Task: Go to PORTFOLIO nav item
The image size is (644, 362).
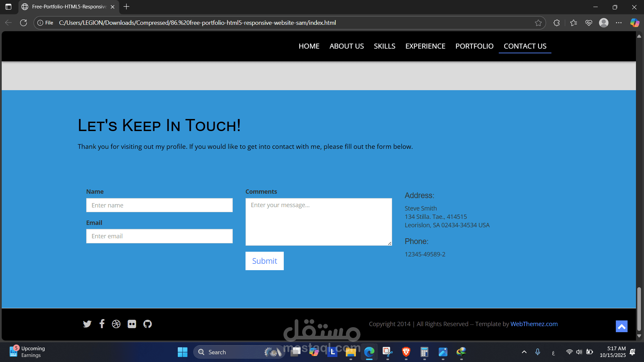Action: point(474,46)
